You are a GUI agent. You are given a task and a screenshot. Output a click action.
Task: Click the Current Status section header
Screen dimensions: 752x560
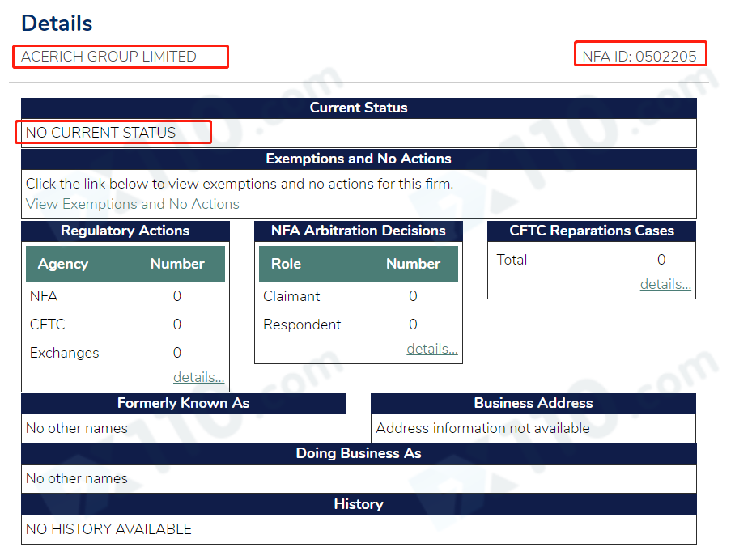(359, 108)
